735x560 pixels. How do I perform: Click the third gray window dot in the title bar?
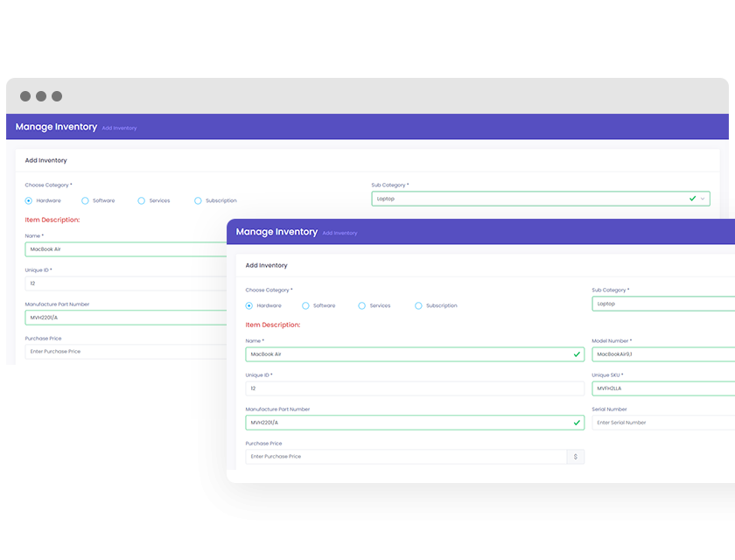coord(57,96)
